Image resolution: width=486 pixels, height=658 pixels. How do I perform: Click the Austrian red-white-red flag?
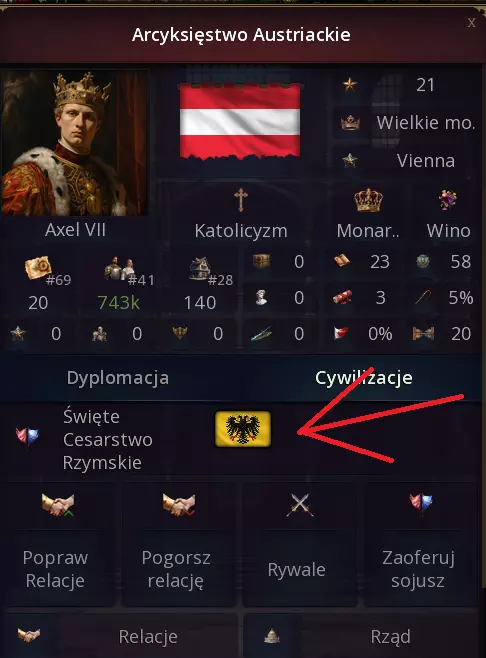240,122
